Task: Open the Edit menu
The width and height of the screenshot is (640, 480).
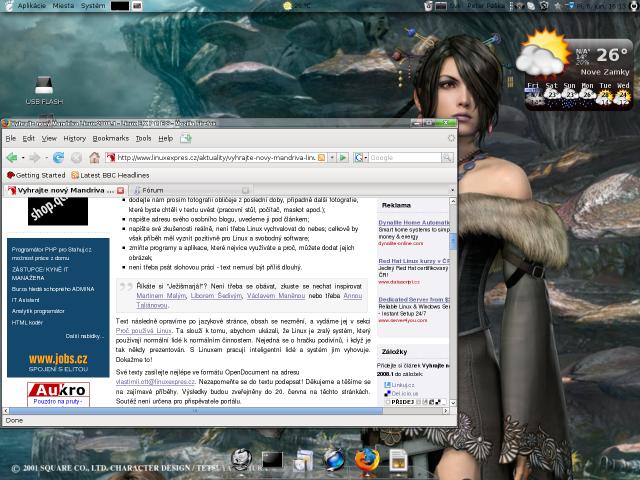Action: pyautogui.click(x=29, y=138)
